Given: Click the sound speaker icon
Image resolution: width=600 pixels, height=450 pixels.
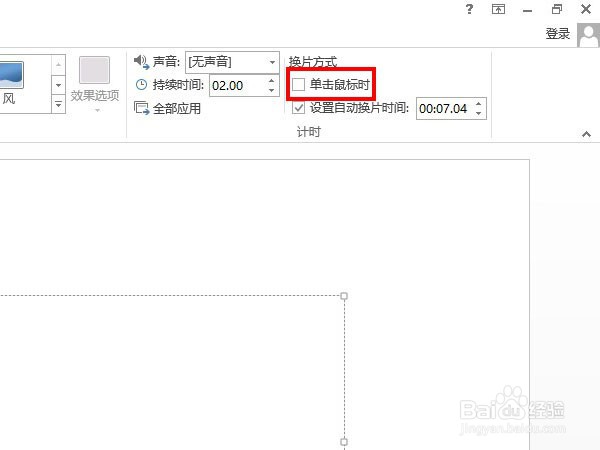Looking at the screenshot, I should tap(141, 62).
